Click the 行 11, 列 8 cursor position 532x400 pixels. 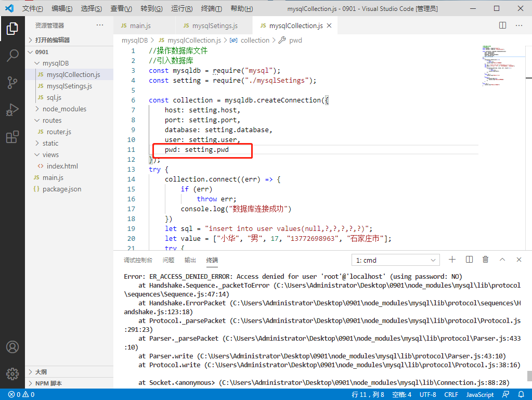click(368, 395)
